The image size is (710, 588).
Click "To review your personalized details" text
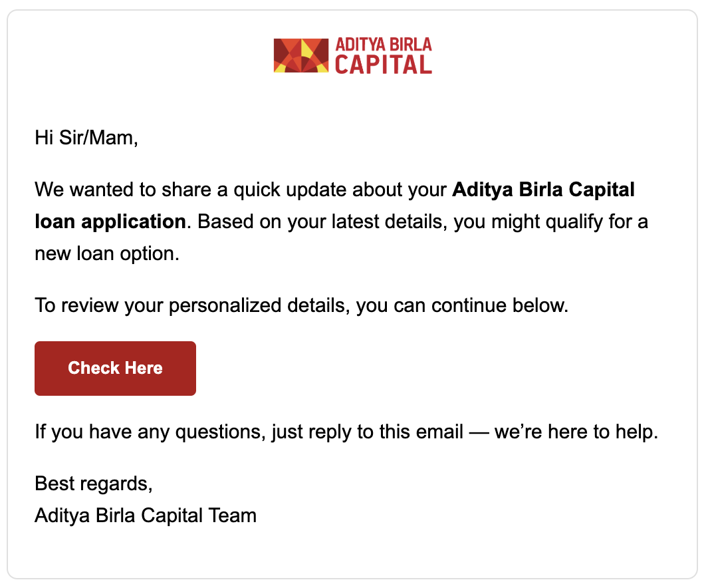click(192, 305)
